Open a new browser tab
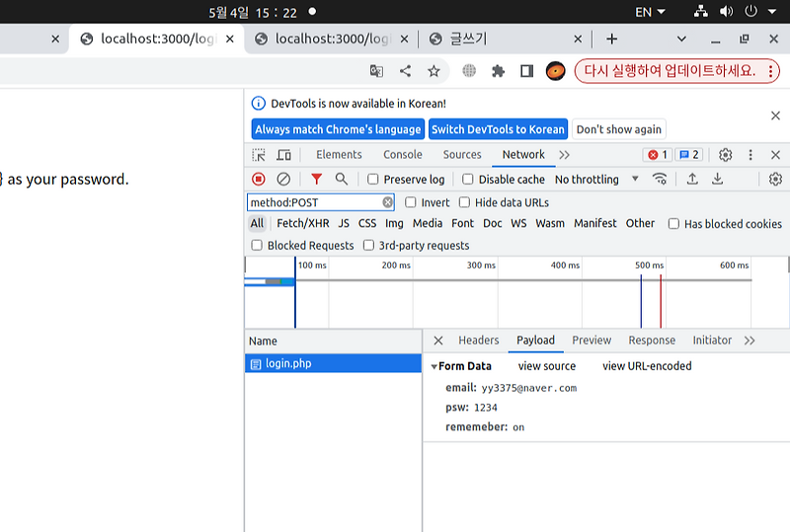Viewport: 790px width, 532px height. coord(611,38)
